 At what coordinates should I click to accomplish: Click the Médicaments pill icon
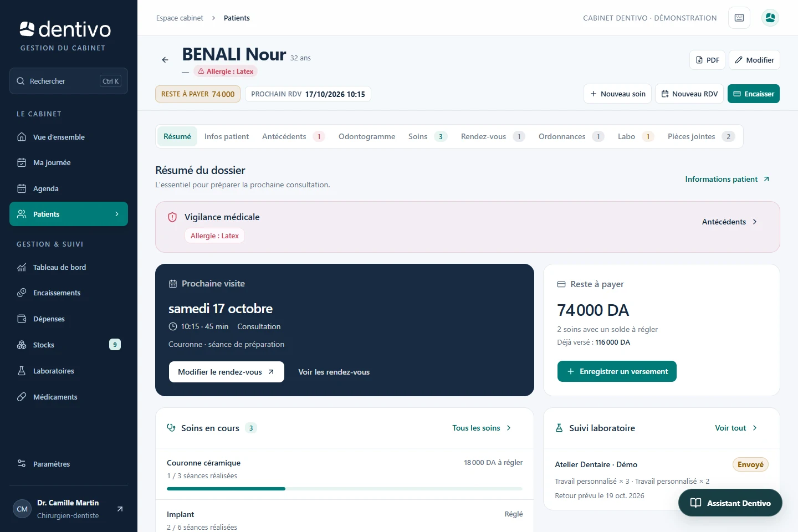pyautogui.click(x=22, y=397)
